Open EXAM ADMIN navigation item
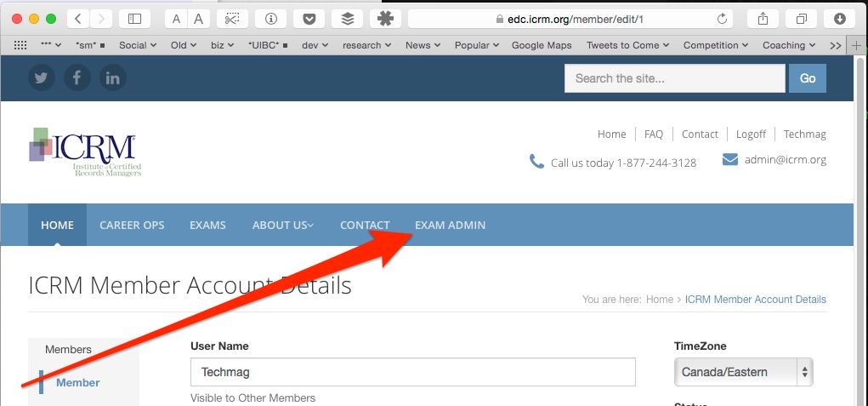 point(450,225)
